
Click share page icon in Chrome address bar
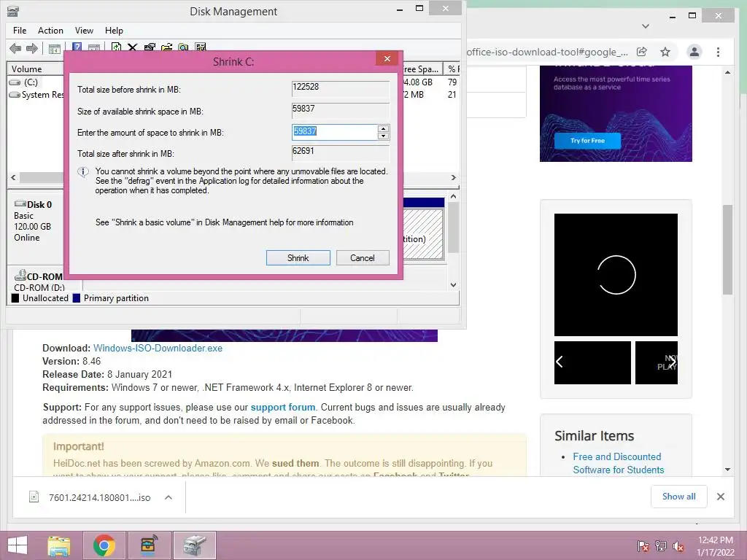point(642,52)
